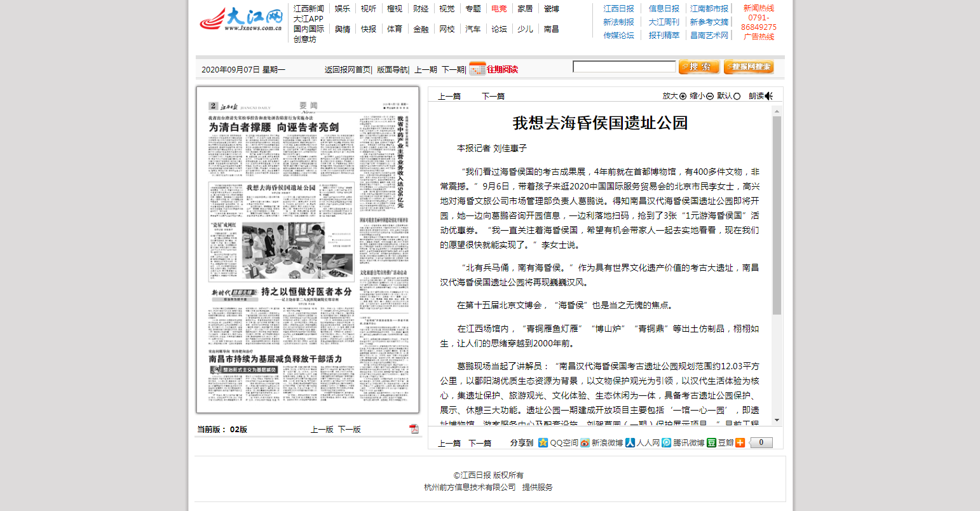The width and height of the screenshot is (980, 511).
Task: Open the 体育 navigation item
Action: [x=395, y=29]
